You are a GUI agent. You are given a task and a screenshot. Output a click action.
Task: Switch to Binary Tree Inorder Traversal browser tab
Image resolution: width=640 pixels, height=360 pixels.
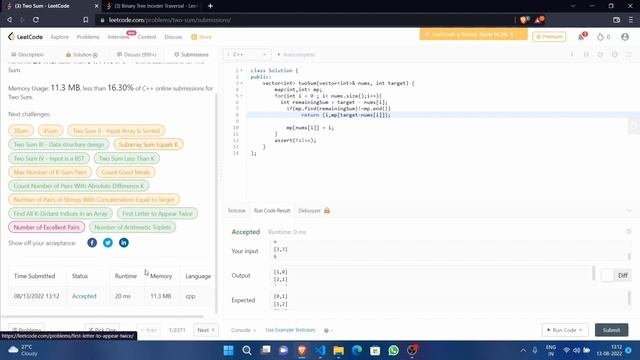(x=152, y=6)
